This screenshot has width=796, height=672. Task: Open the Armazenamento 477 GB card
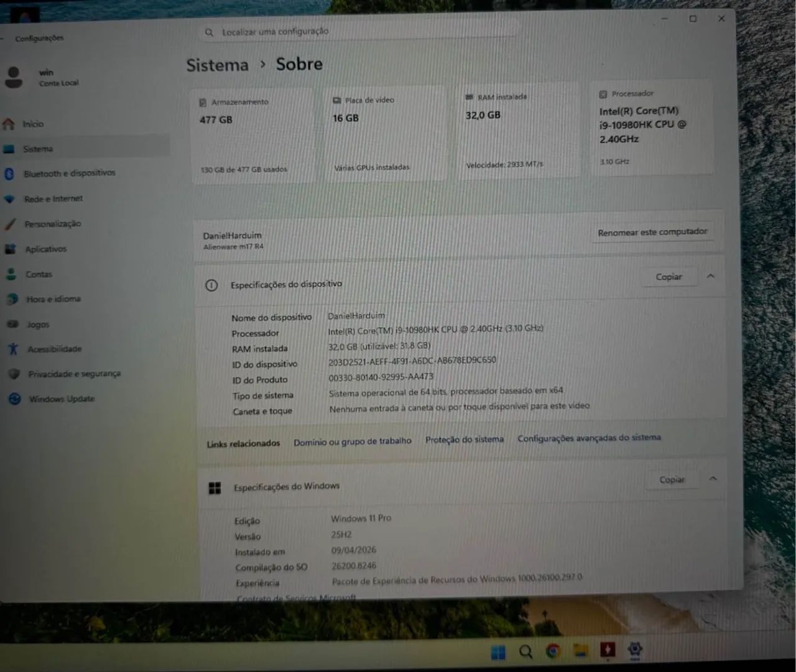(x=254, y=136)
